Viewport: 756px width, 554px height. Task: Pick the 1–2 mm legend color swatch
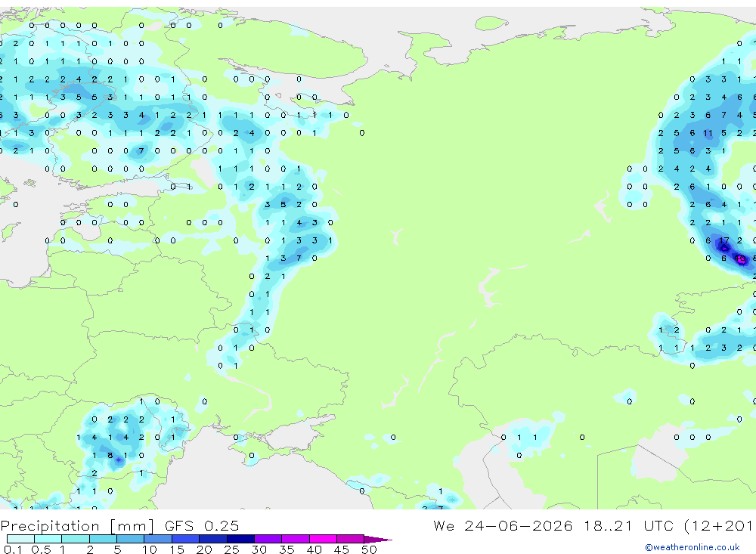(75, 539)
